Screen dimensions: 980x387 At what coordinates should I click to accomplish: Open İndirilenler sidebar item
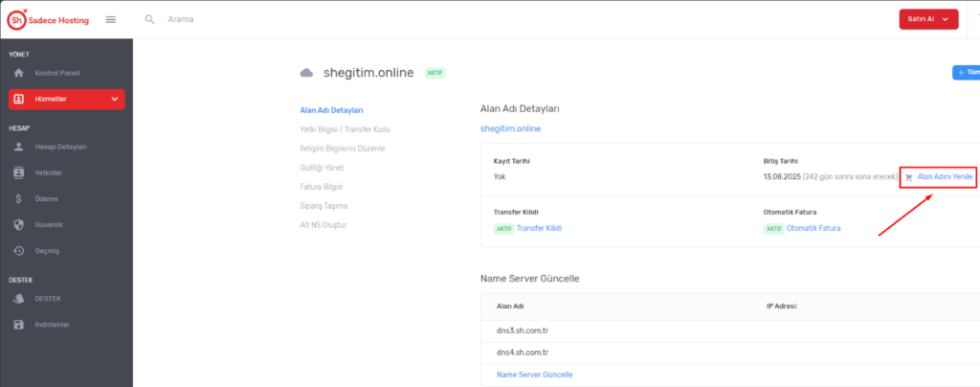point(53,325)
